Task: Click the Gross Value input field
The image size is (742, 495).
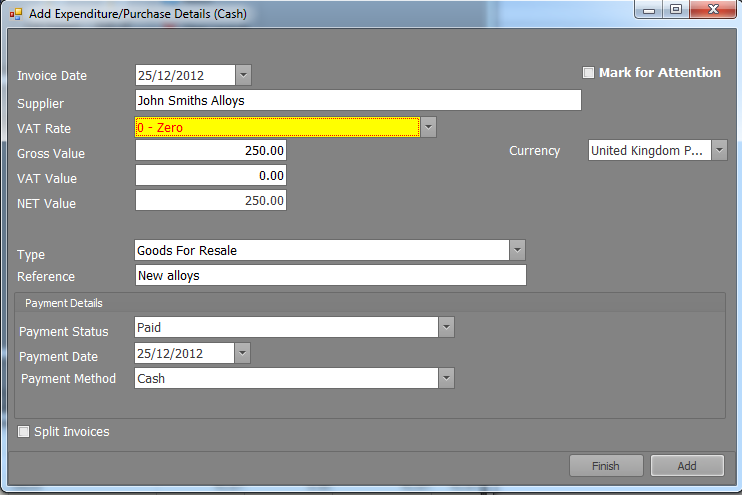Action: [x=211, y=151]
